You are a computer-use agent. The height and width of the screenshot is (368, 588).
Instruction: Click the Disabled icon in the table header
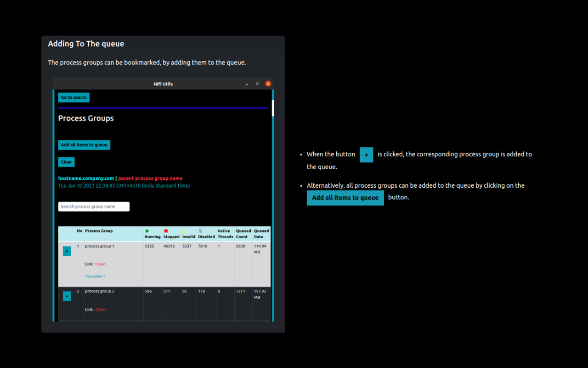coord(200,231)
